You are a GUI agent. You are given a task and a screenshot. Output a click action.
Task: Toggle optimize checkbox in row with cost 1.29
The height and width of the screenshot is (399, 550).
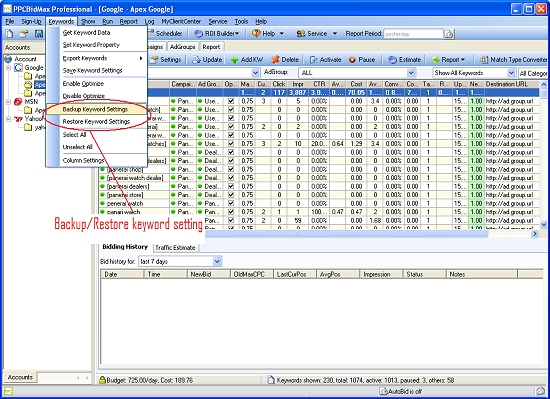(x=230, y=144)
